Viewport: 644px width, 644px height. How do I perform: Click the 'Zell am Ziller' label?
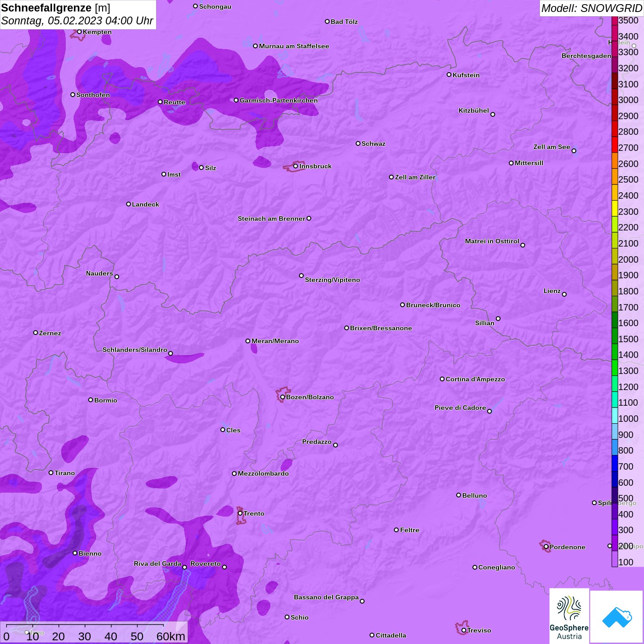[x=415, y=177]
